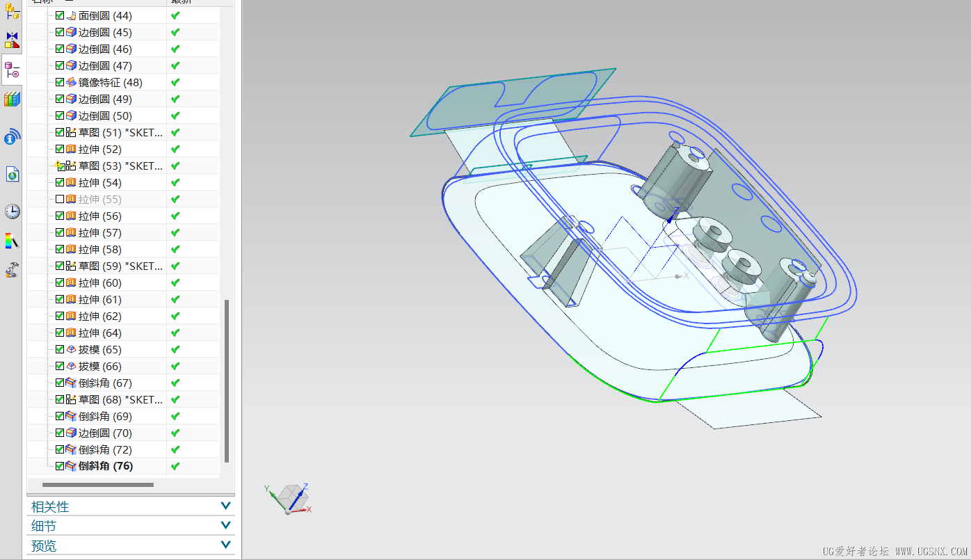Open the HD3D Tools info icon
971x560 pixels.
point(12,137)
